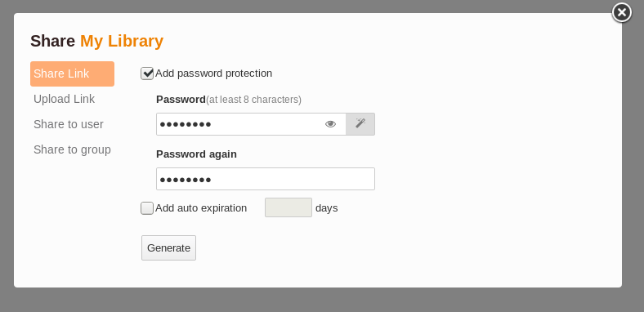This screenshot has width=644, height=312.
Task: Generate a random password with the wand icon
Action: (x=360, y=124)
